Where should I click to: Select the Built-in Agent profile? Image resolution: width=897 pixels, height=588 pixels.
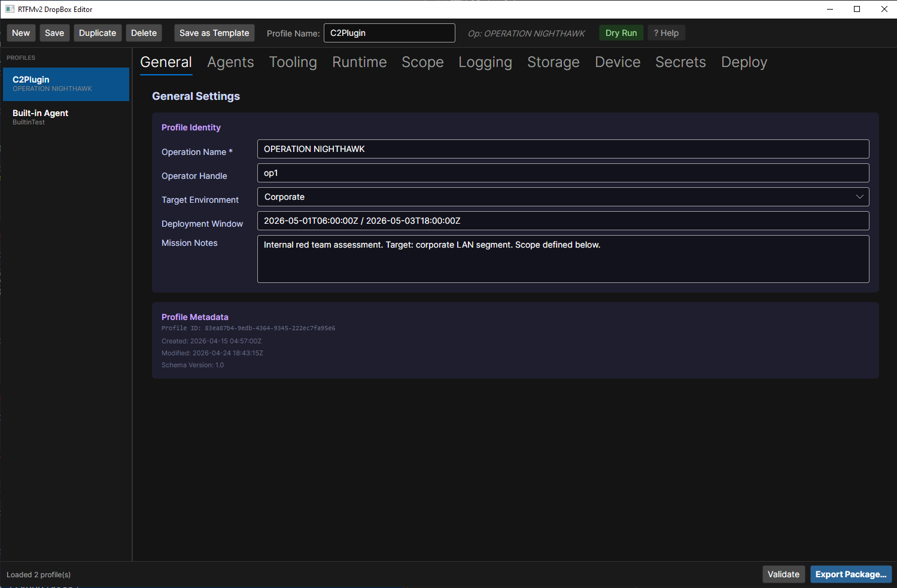[66, 117]
